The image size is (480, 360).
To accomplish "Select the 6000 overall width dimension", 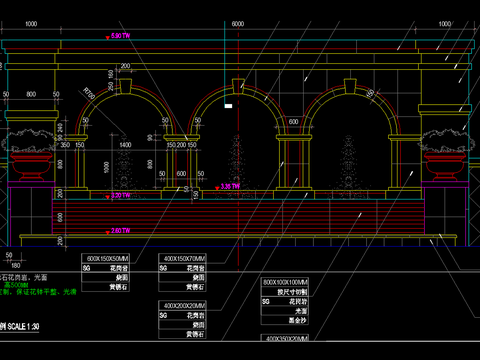I will [238, 24].
